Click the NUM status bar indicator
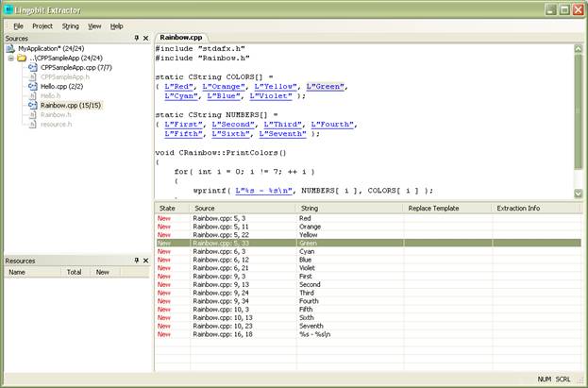The height and width of the screenshot is (388, 588). (545, 380)
